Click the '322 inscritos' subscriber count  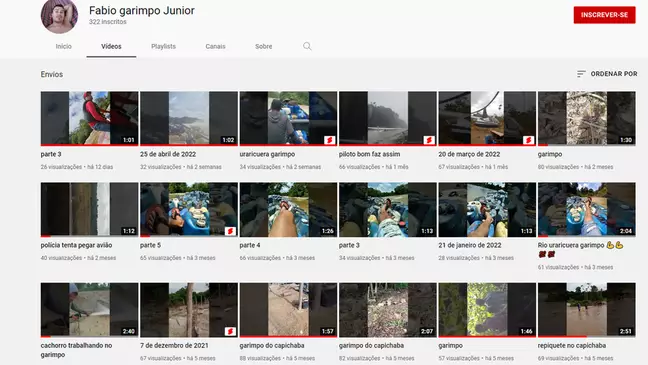pyautogui.click(x=107, y=22)
